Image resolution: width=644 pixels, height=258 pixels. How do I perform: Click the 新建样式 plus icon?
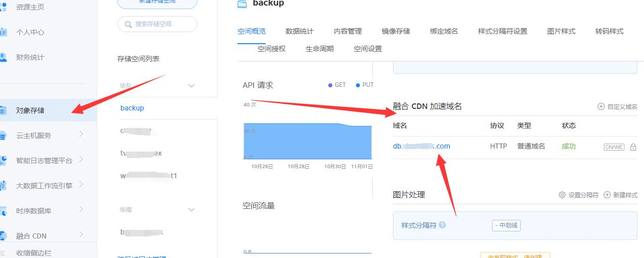(x=607, y=195)
